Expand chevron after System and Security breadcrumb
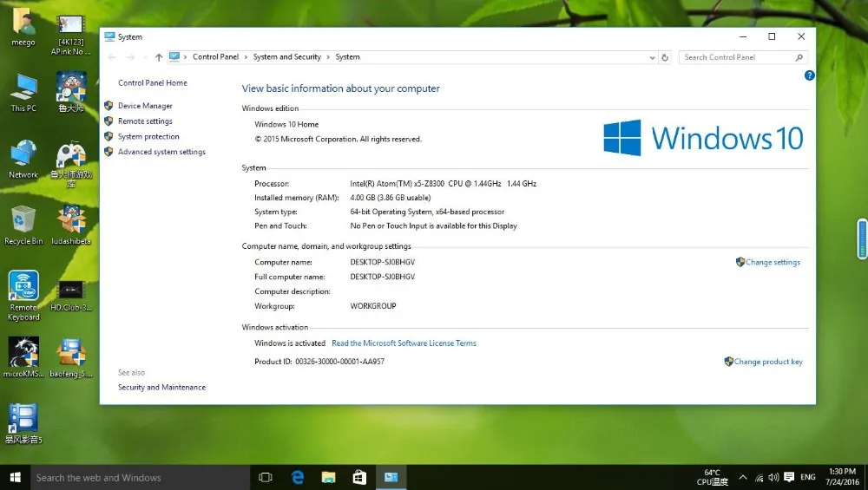Image resolution: width=868 pixels, height=490 pixels. coord(328,57)
